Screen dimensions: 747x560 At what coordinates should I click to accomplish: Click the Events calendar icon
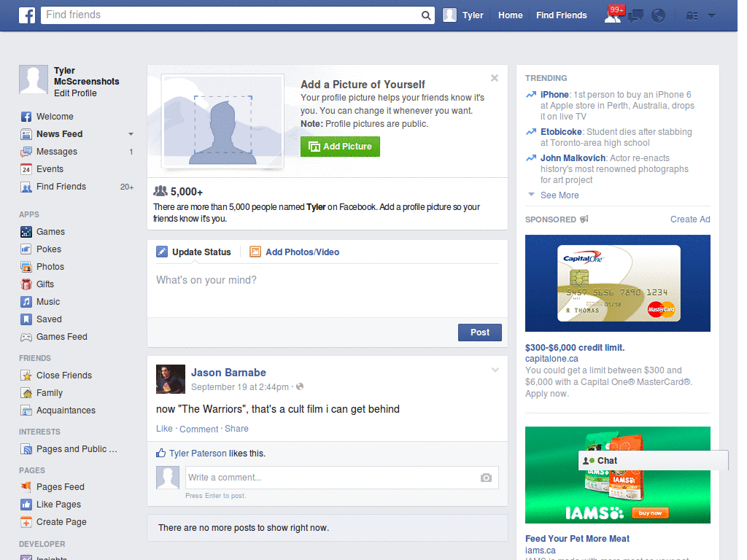coord(26,169)
